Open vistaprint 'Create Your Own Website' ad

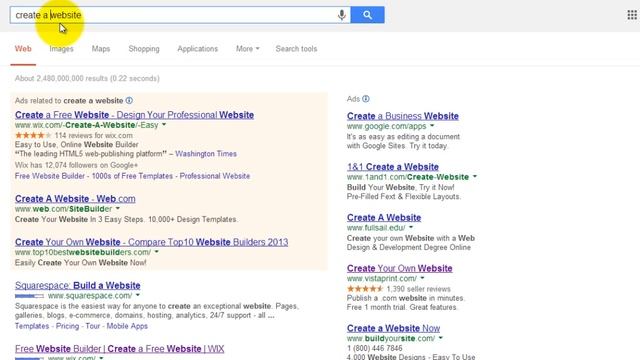point(400,269)
